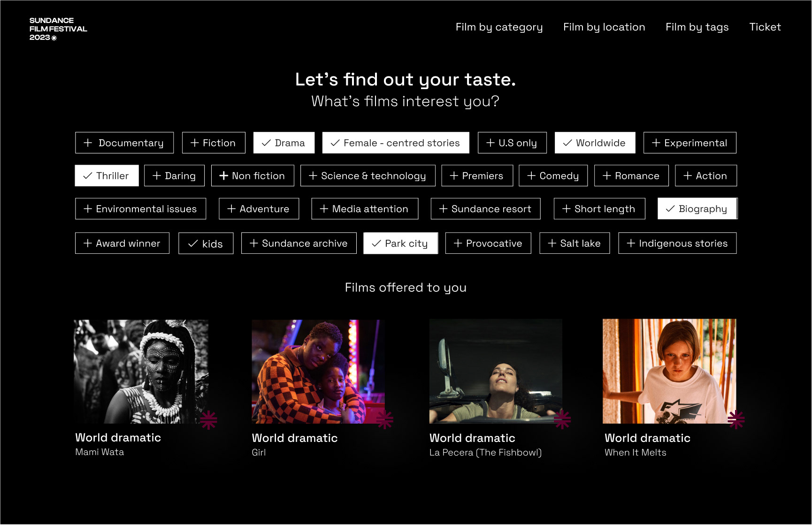Add the Science & technology tag

click(368, 175)
